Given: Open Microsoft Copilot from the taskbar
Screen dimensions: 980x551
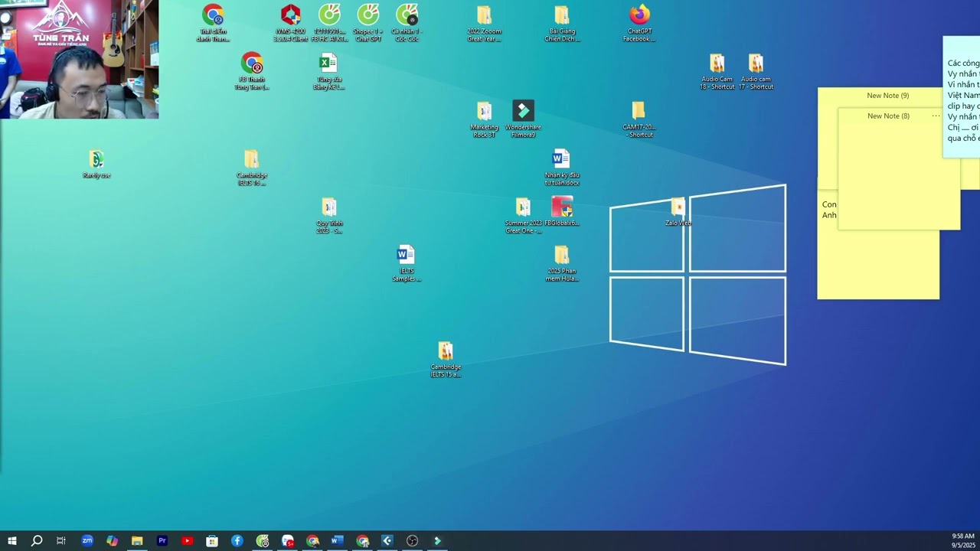Looking at the screenshot, I should (112, 541).
